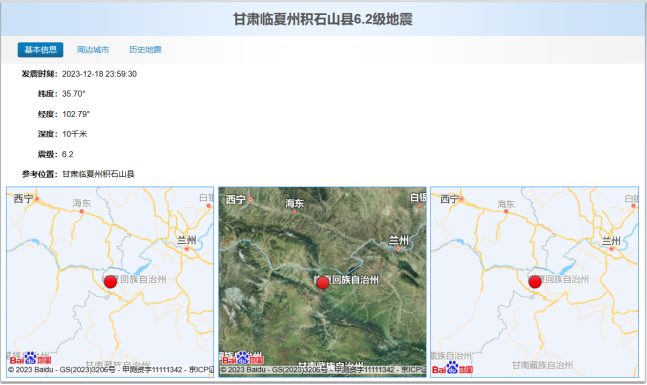Click the red epicenter marker on left map
This screenshot has width=647, height=385.
click(x=110, y=282)
